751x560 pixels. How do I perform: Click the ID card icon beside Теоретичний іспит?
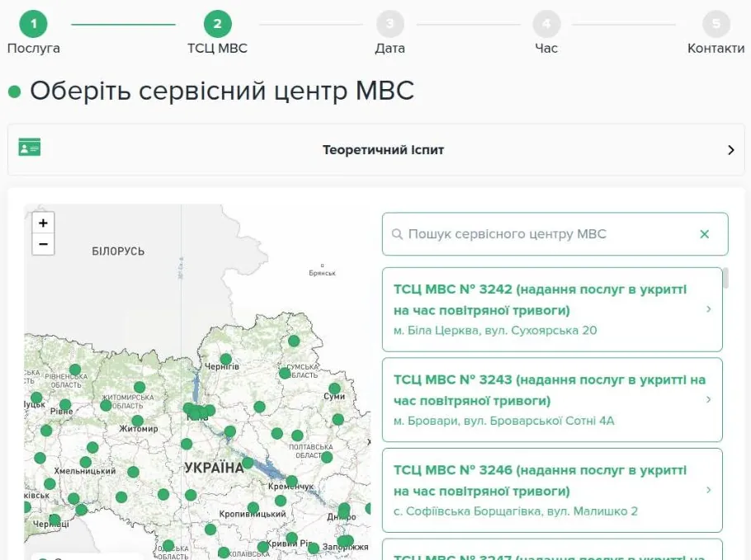[30, 147]
